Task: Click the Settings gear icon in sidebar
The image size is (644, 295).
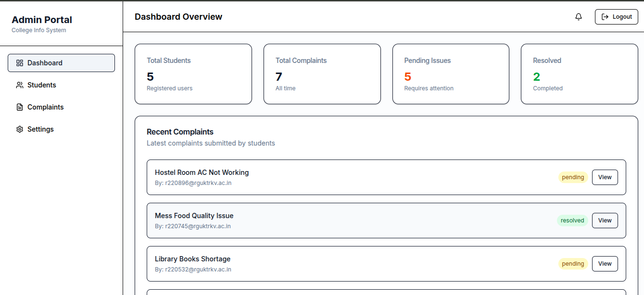Action: coord(20,129)
